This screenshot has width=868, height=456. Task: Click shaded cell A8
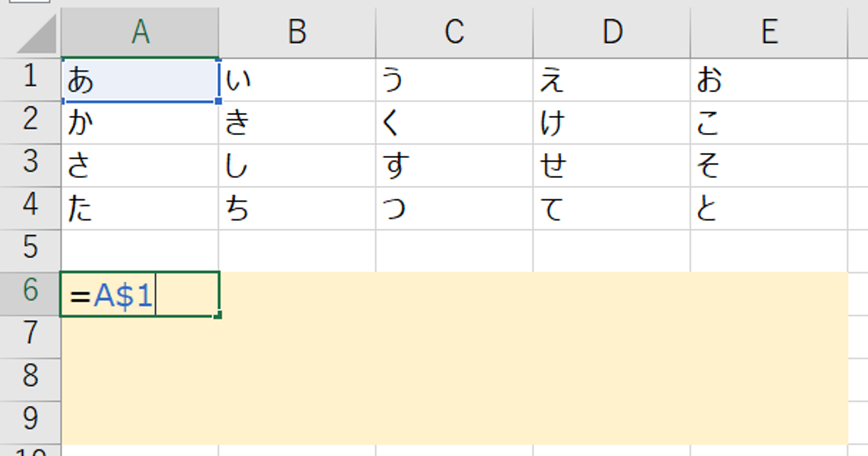(x=140, y=380)
